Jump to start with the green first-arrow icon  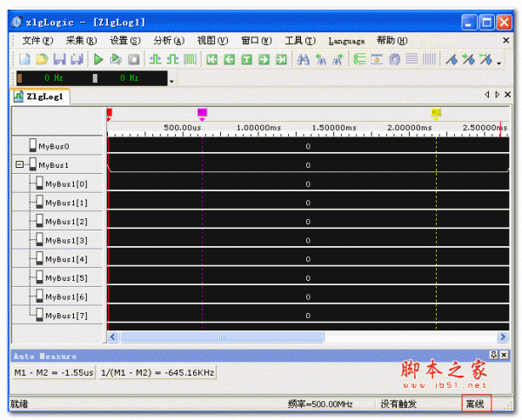point(212,60)
